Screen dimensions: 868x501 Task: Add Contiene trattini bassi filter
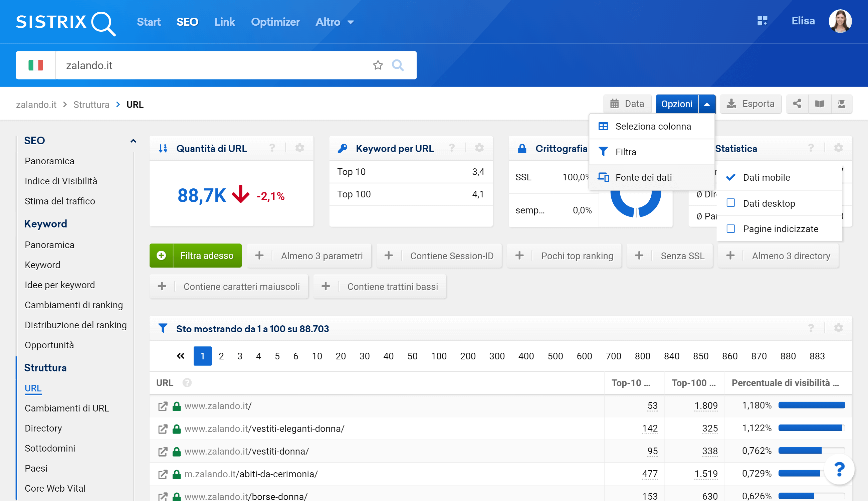coord(380,286)
